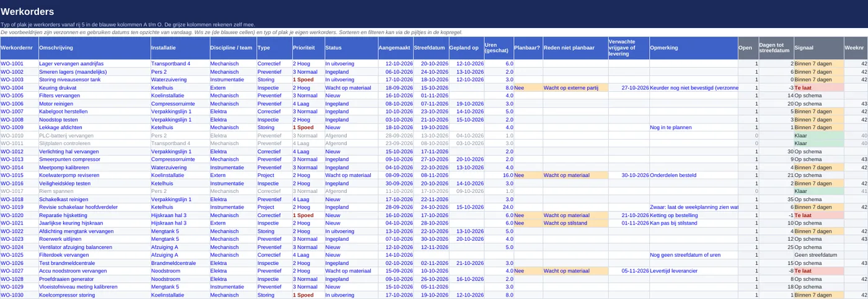Select the Status column header
Image resolution: width=868 pixels, height=299 pixels.
[x=350, y=48]
